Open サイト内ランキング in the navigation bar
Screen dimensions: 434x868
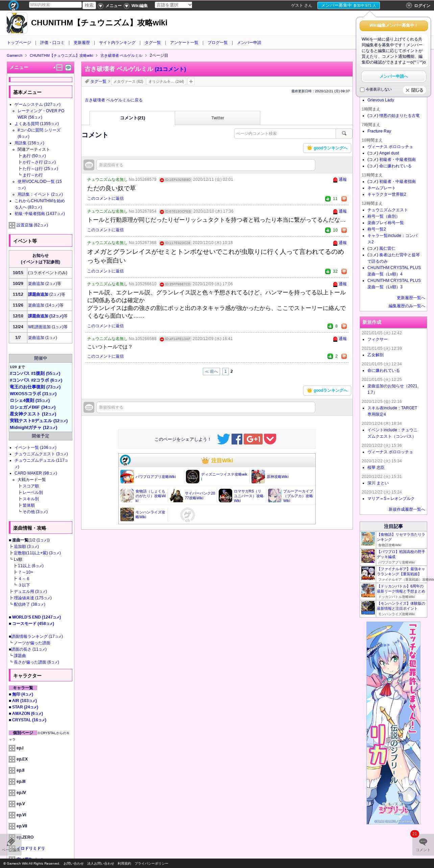tap(117, 43)
